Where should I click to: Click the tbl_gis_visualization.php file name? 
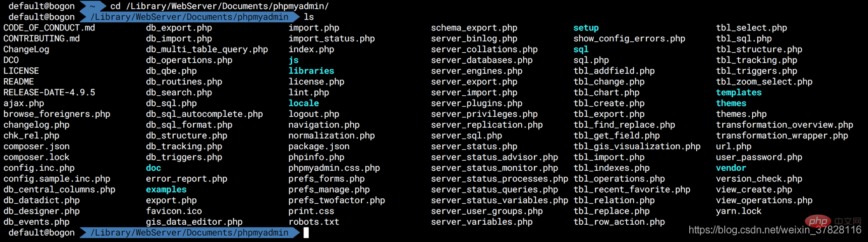point(637,147)
